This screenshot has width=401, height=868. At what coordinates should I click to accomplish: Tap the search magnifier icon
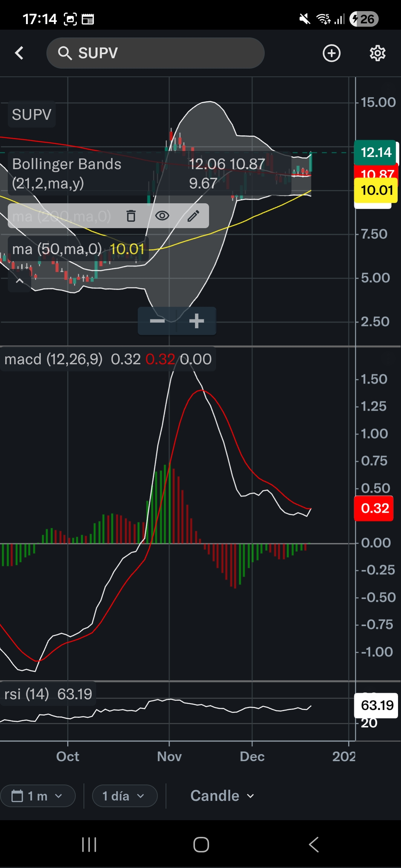coord(65,53)
